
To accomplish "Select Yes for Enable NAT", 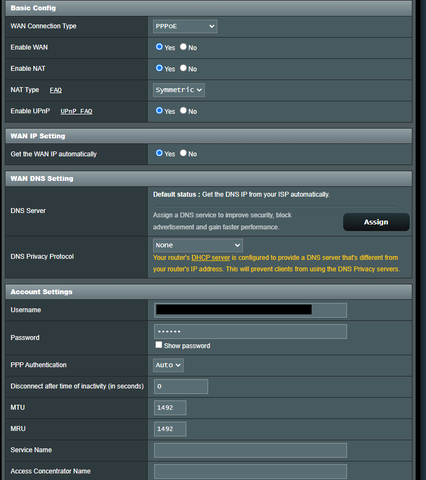I will pyautogui.click(x=159, y=68).
